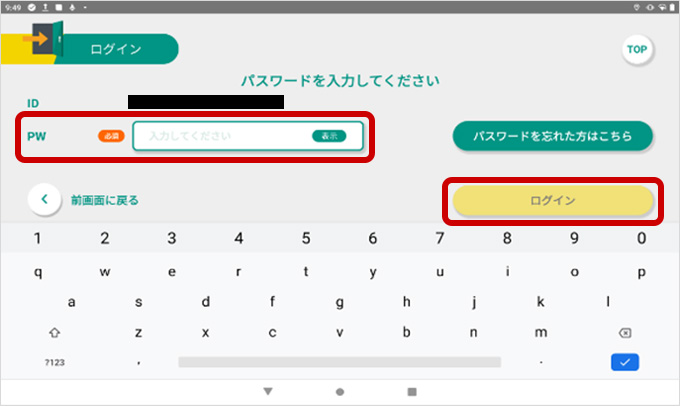Tap the number 5 key
This screenshot has height=406, width=680.
click(306, 239)
